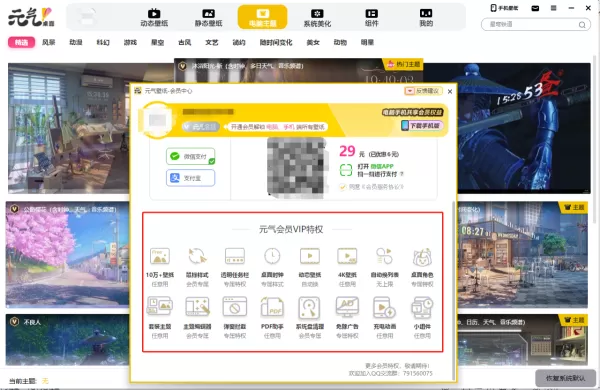Screen dimensions: 600x390
Task: Click the help question mark after 扫一扫进行支付
Action: (401, 174)
